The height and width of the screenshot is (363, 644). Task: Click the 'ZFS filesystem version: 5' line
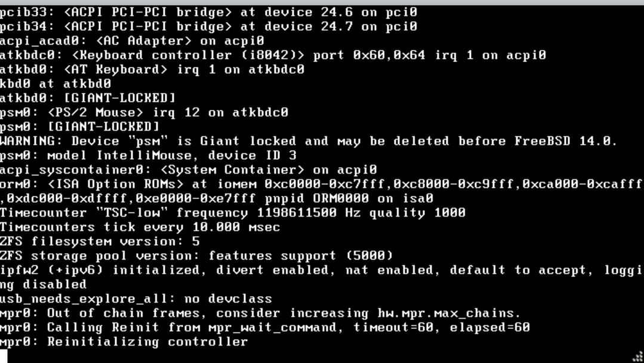coord(100,241)
